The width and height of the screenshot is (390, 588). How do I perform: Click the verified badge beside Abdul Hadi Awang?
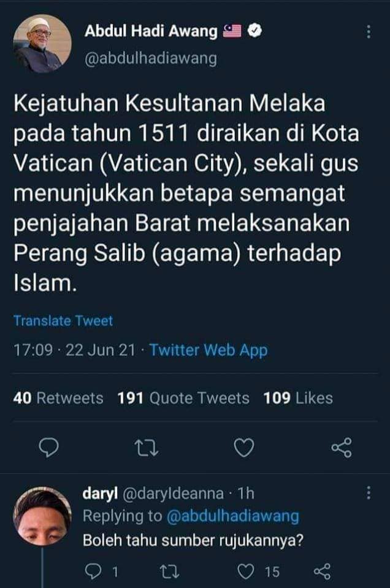click(255, 31)
